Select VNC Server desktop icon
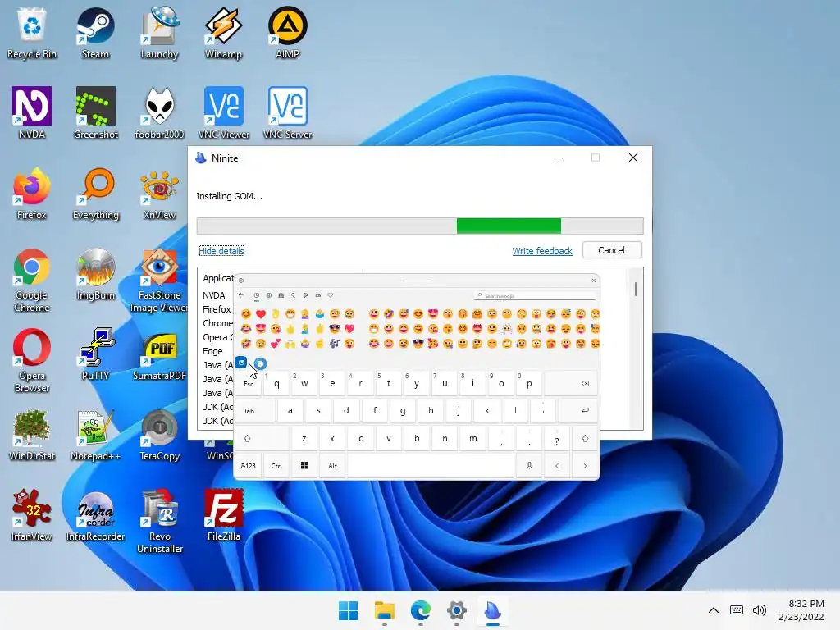 pyautogui.click(x=288, y=113)
